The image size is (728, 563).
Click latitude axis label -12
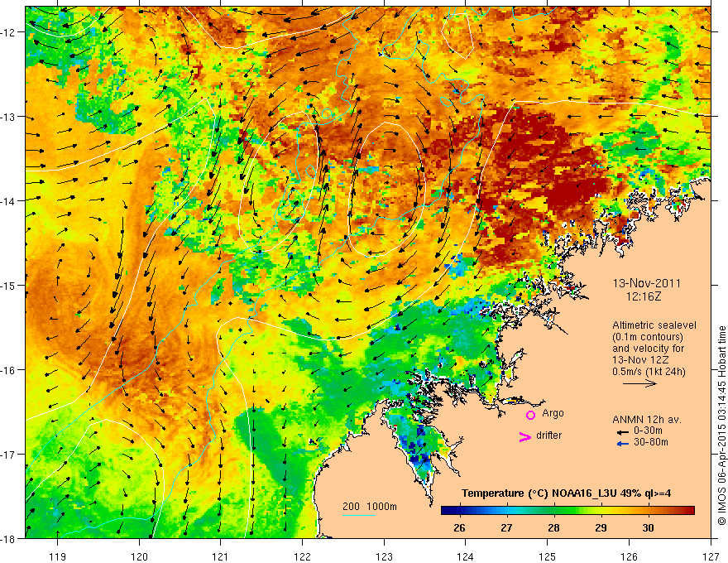[x=9, y=32]
